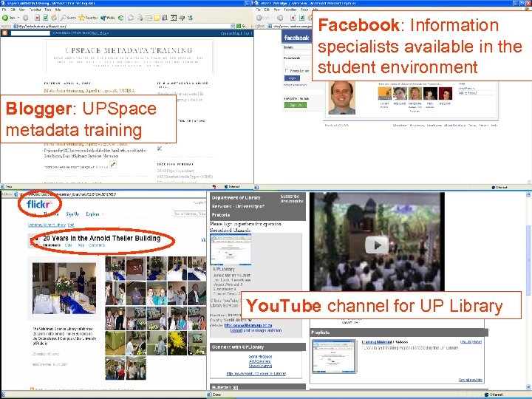Click the Refresh icon in Facebook browser toolbar
The width and height of the screenshot is (532, 399).
(301, 18)
